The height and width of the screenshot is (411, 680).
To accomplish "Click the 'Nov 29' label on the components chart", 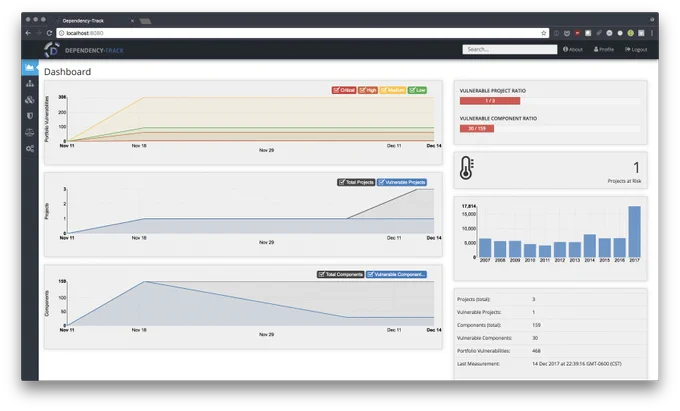I will click(x=266, y=335).
